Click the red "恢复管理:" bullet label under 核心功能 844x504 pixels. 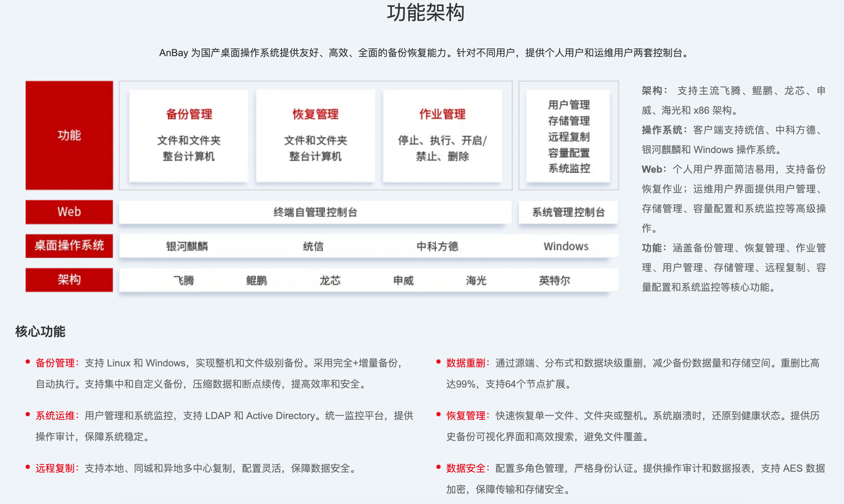(468, 416)
